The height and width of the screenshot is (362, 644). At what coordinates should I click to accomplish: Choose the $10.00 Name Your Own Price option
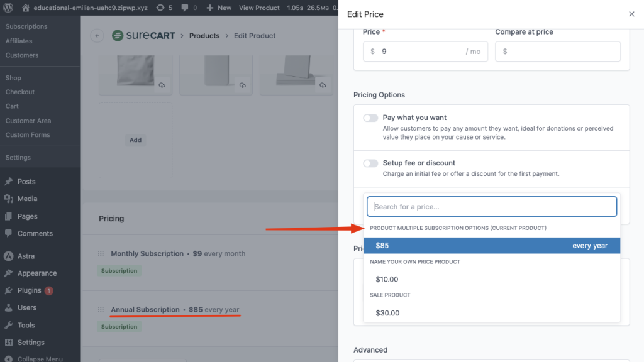[x=387, y=279]
